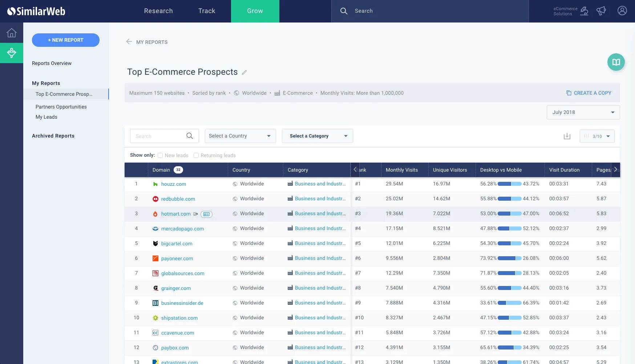This screenshot has width=635, height=364.
Task: Open the Select a Country dropdown
Action: click(x=240, y=136)
